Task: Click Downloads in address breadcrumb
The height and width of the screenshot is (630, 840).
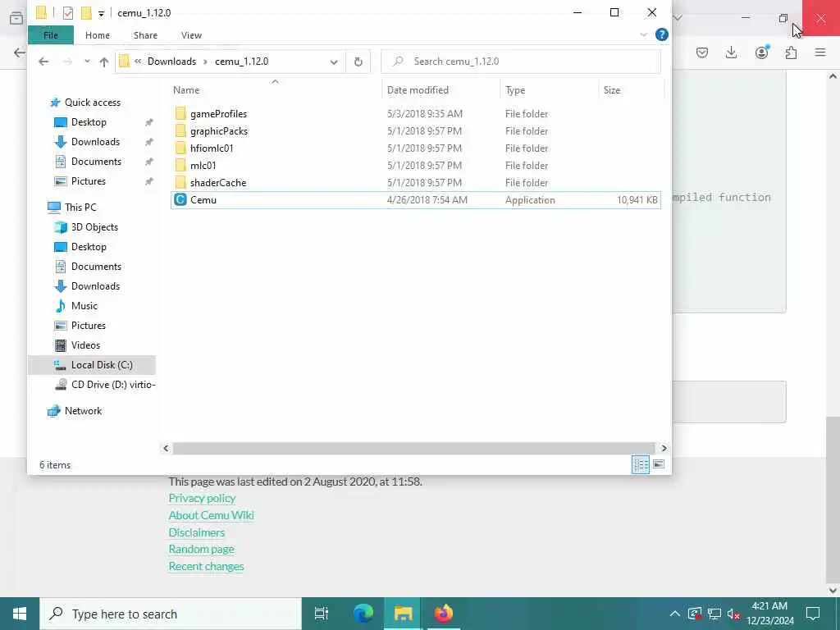Action: pyautogui.click(x=172, y=62)
